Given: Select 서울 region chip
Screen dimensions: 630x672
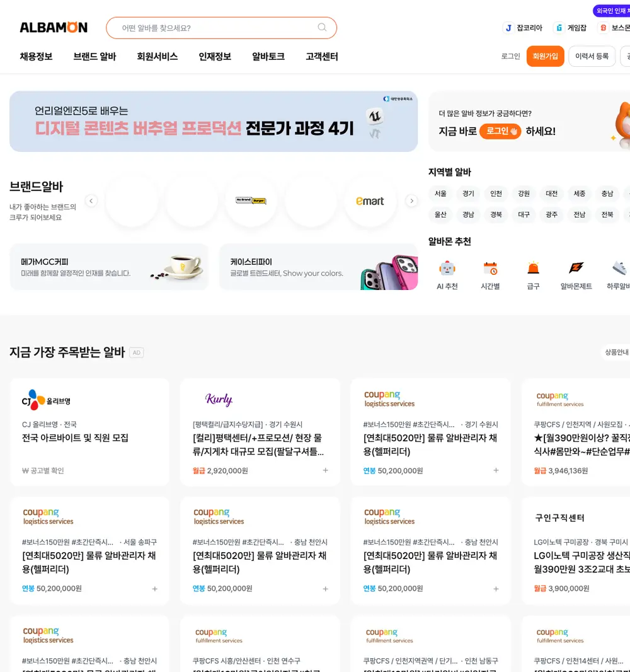Looking at the screenshot, I should (440, 194).
